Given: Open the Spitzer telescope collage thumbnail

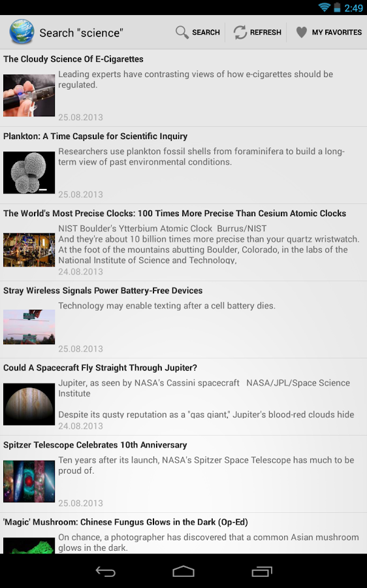Looking at the screenshot, I should point(29,482).
